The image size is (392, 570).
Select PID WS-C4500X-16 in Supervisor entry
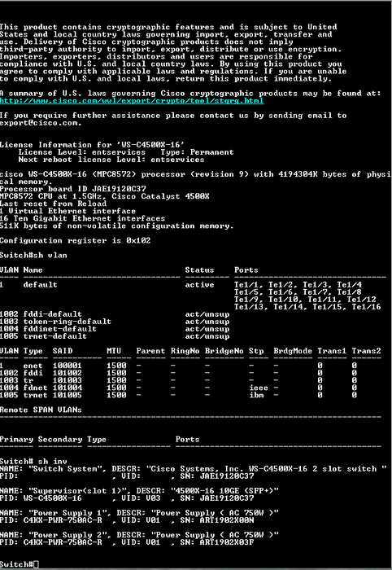click(x=53, y=498)
